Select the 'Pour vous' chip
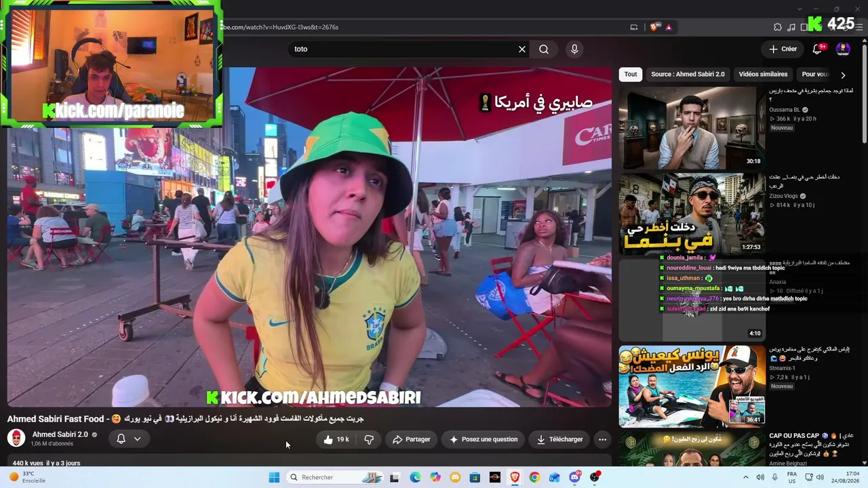868x488 pixels. 814,75
